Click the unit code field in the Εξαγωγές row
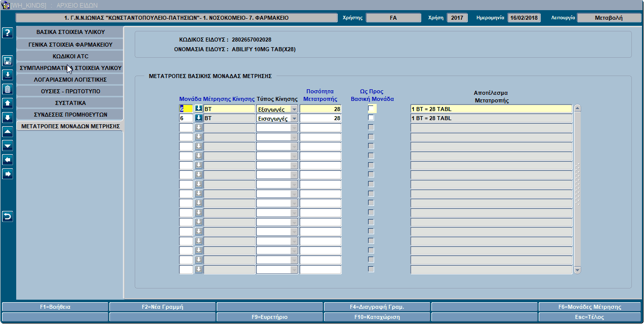 [x=186, y=109]
